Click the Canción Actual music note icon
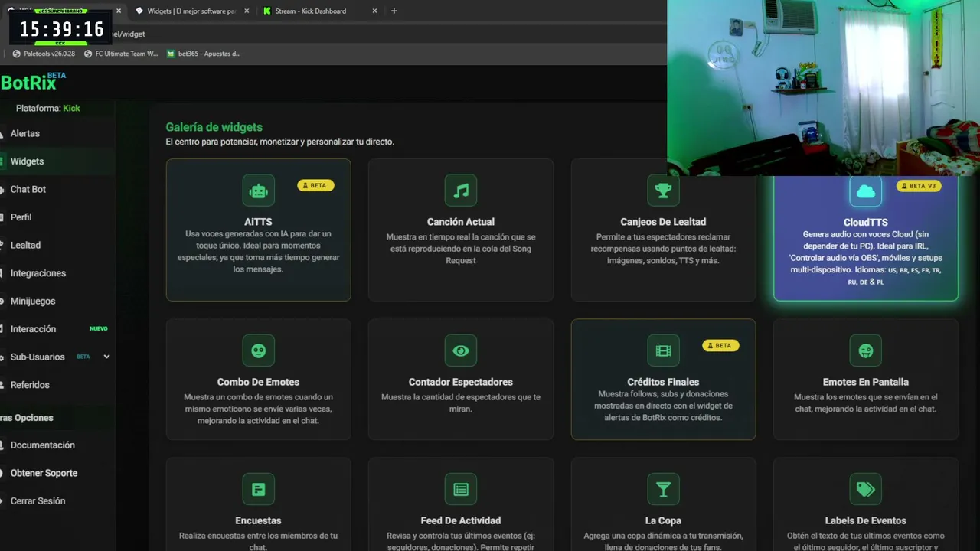 [x=461, y=191]
